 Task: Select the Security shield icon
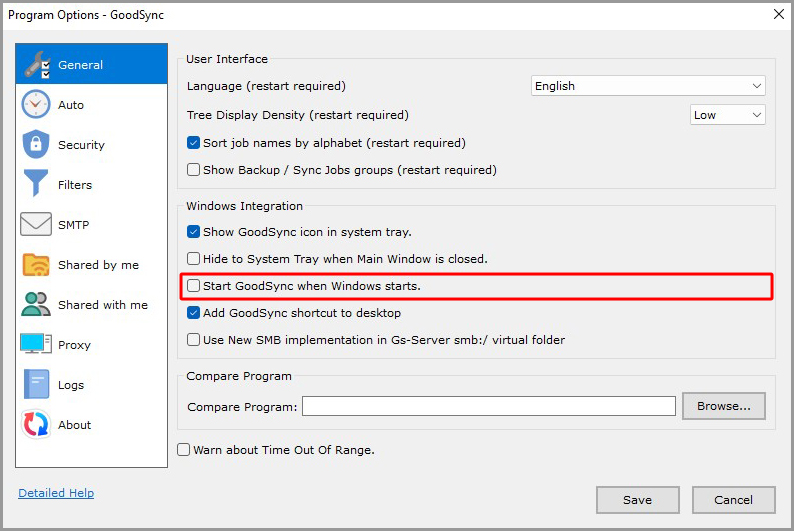(x=36, y=145)
